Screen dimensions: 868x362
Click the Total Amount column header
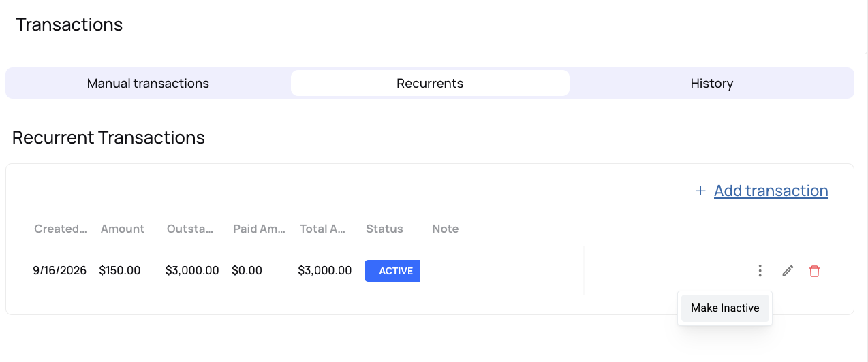[323, 229]
